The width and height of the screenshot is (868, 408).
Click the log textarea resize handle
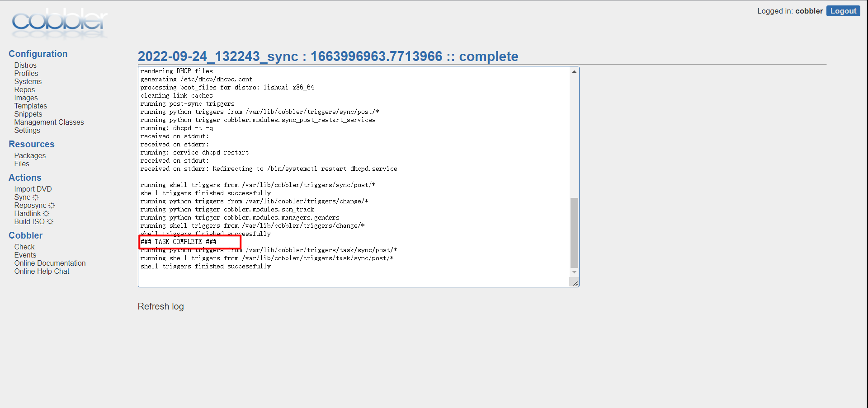[x=575, y=283]
